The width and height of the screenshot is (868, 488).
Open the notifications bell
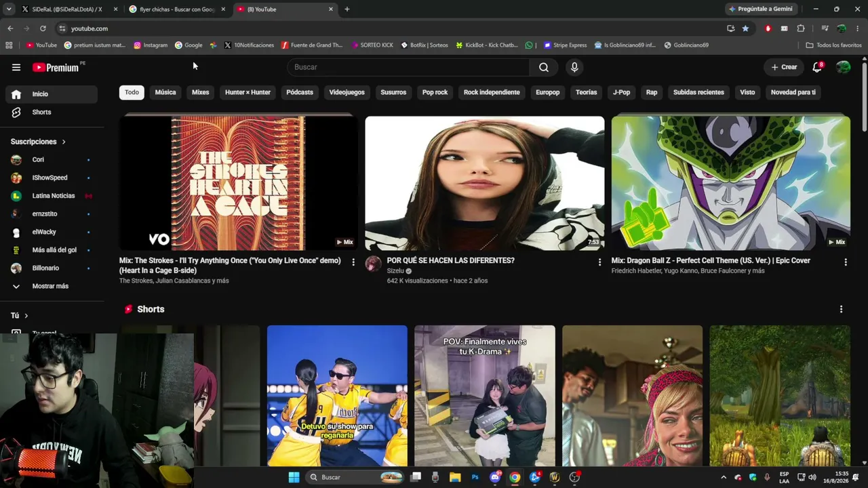817,67
